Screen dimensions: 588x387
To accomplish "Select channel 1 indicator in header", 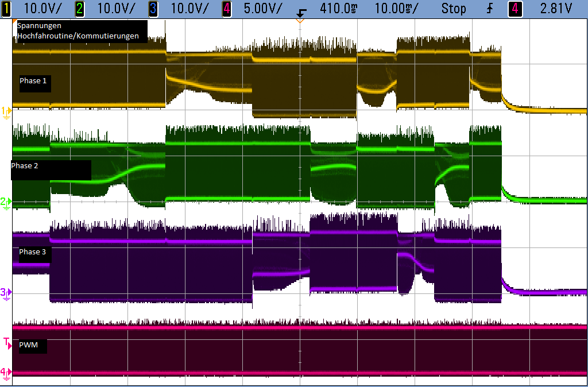I will 6,9.
